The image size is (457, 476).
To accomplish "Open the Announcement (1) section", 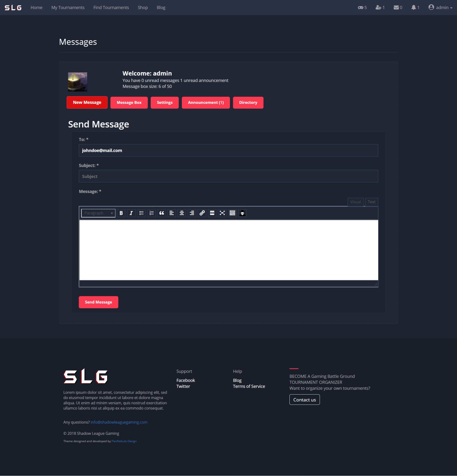I will (x=206, y=103).
